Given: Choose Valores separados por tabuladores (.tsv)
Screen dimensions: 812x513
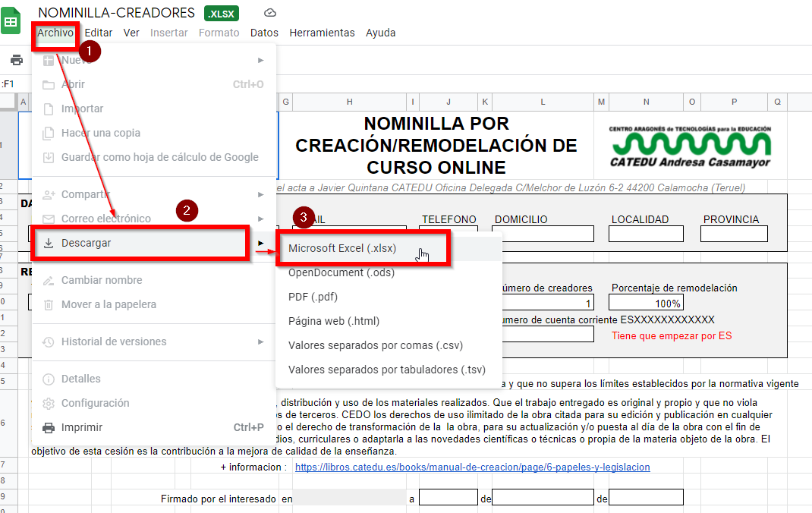Looking at the screenshot, I should pyautogui.click(x=389, y=370).
